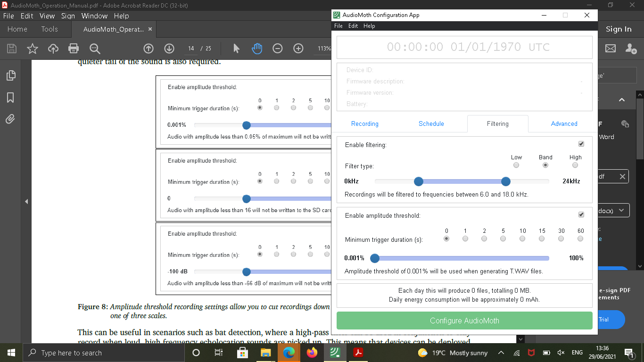Click the upper band filter slider handle
The image size is (644, 362).
(x=506, y=181)
